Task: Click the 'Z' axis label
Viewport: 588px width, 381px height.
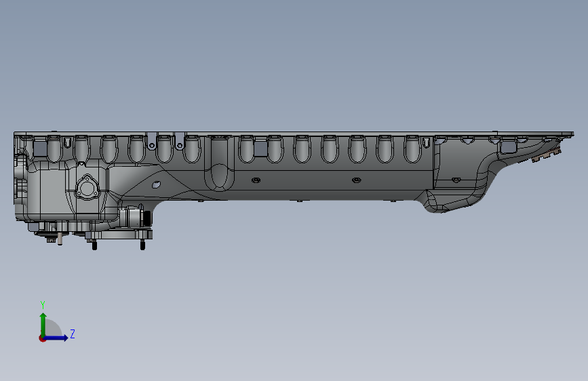Action: [73, 334]
